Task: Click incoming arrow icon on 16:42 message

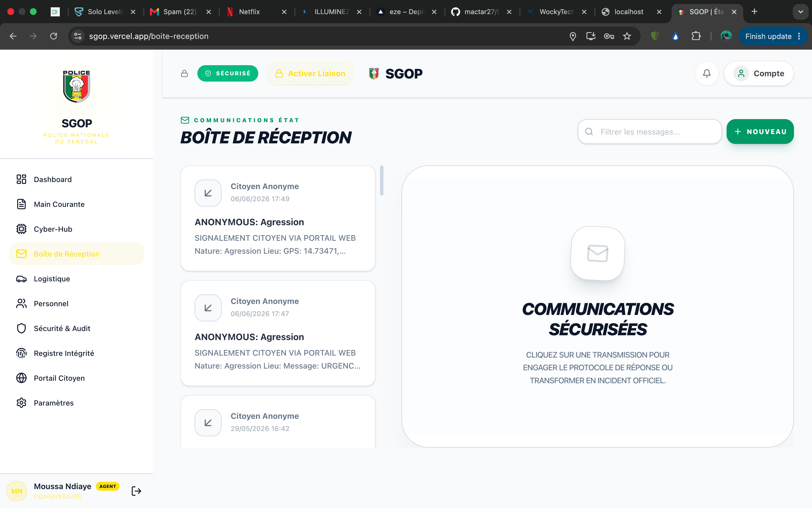Action: 208,423
